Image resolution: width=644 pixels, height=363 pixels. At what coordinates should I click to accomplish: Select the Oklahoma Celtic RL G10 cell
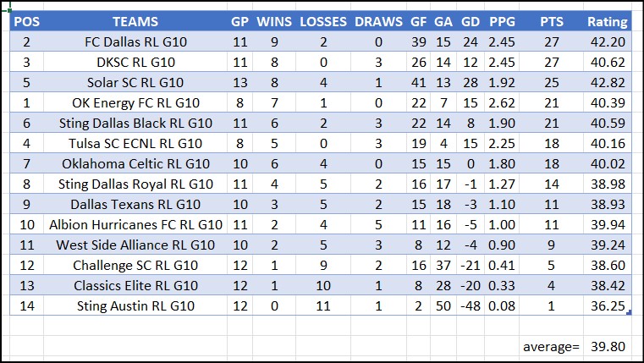click(x=135, y=163)
